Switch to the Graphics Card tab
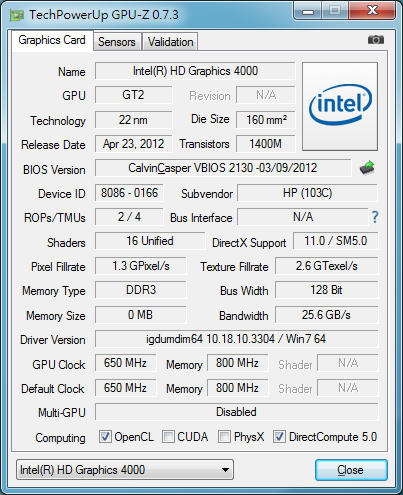The height and width of the screenshot is (495, 403). pos(52,40)
